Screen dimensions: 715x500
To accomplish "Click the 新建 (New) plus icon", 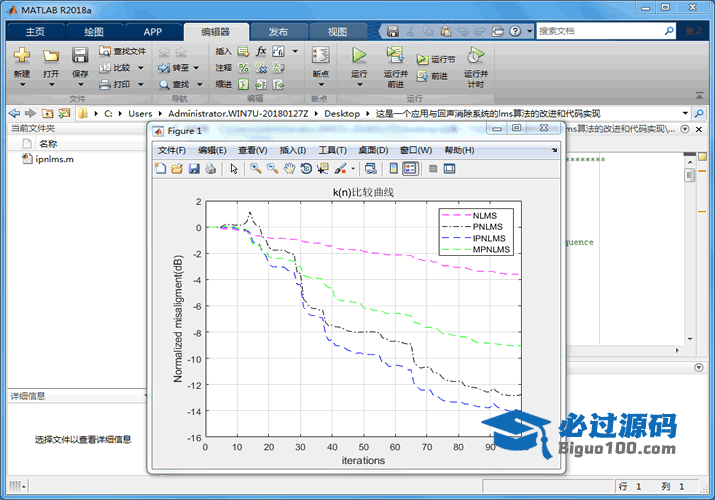I will coord(21,55).
